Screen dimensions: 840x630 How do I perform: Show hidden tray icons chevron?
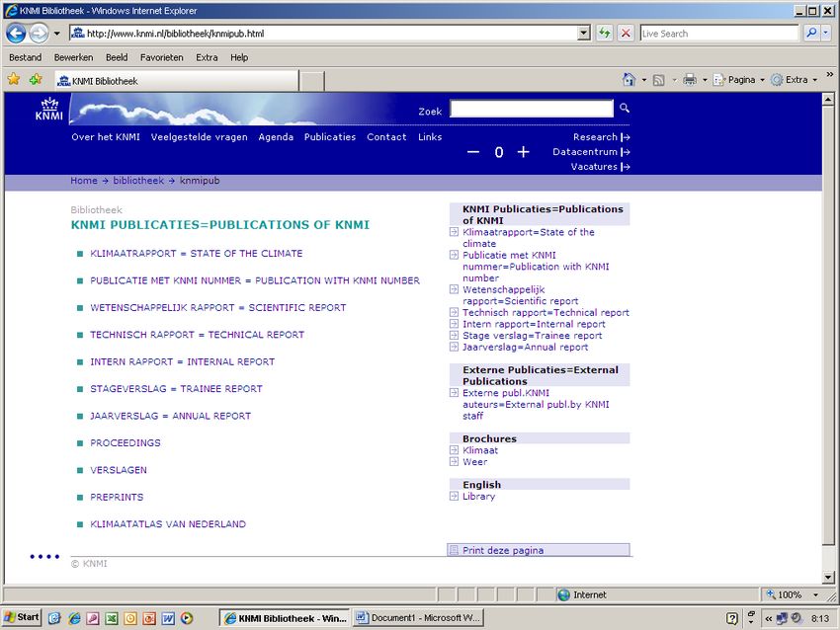(768, 619)
